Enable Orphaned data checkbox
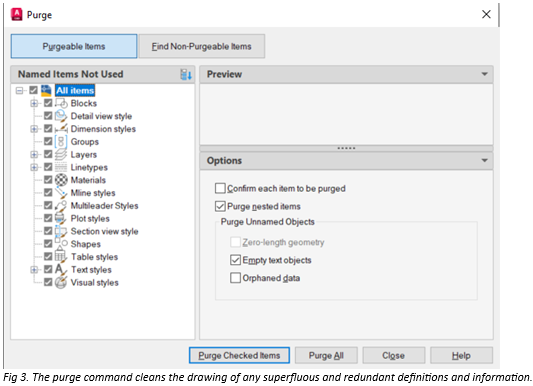 [235, 278]
